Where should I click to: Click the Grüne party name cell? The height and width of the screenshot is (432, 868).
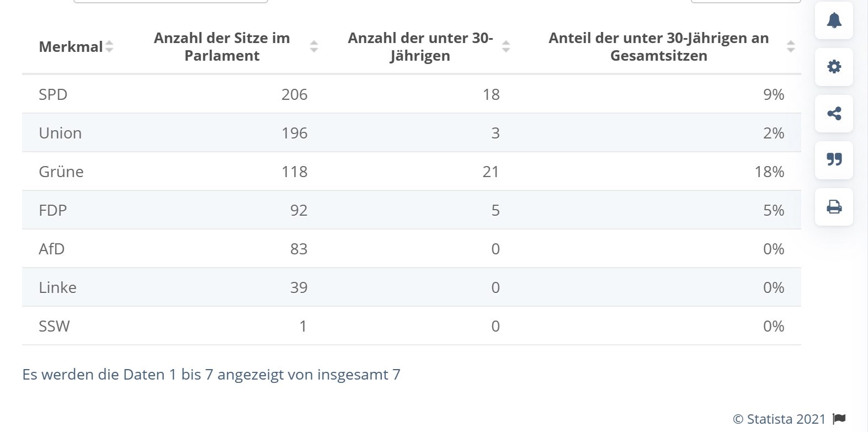[x=61, y=172]
